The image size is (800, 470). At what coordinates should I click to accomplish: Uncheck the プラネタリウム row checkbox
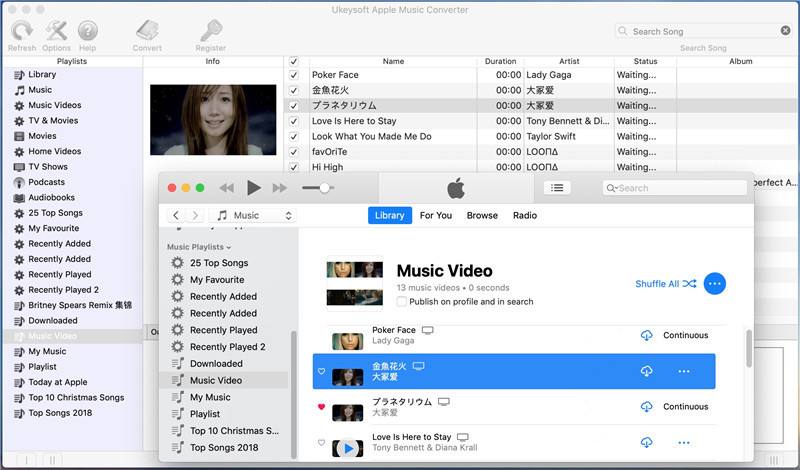coord(294,106)
